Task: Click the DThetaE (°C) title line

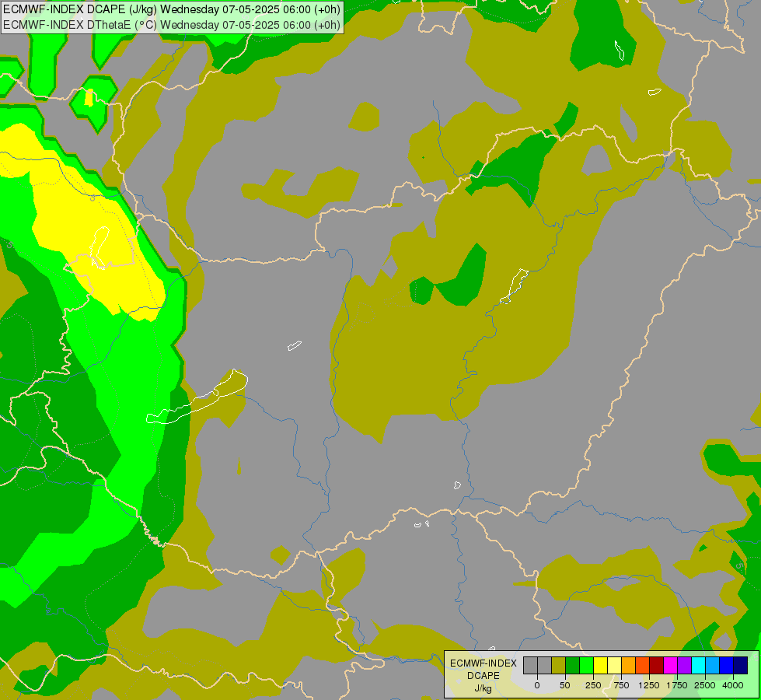Action: tap(172, 25)
